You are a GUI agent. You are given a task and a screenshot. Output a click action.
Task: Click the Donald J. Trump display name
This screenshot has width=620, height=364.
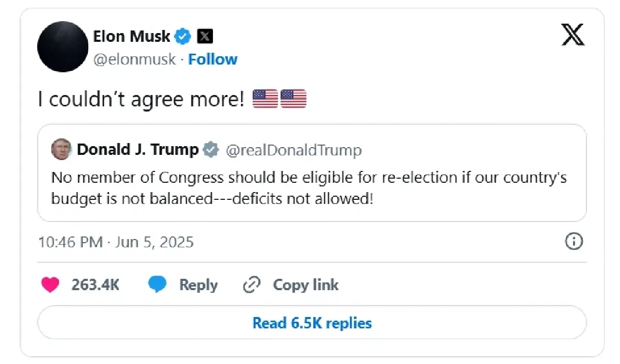coord(137,150)
